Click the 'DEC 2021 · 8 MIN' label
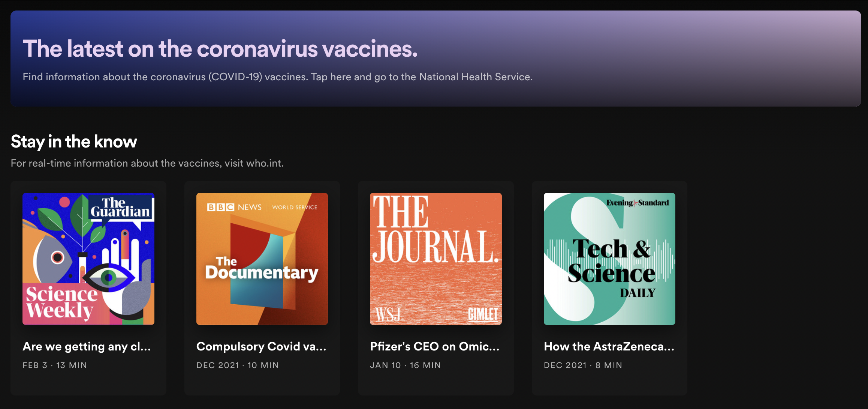 click(583, 365)
